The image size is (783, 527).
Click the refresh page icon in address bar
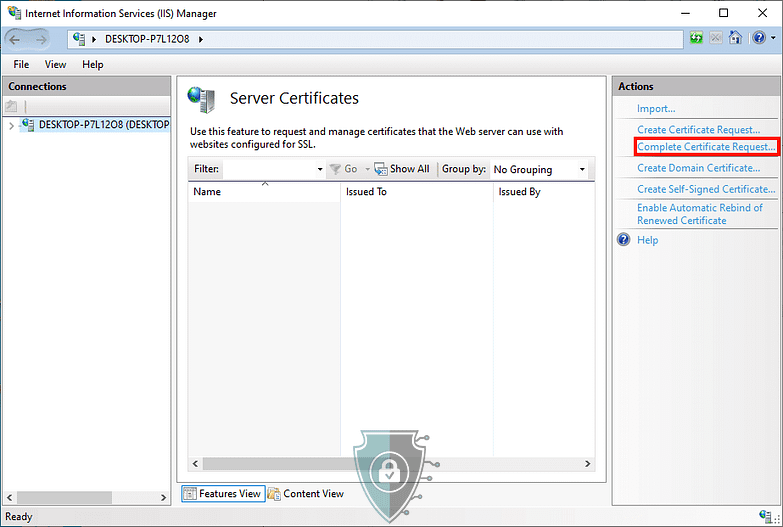tap(696, 39)
